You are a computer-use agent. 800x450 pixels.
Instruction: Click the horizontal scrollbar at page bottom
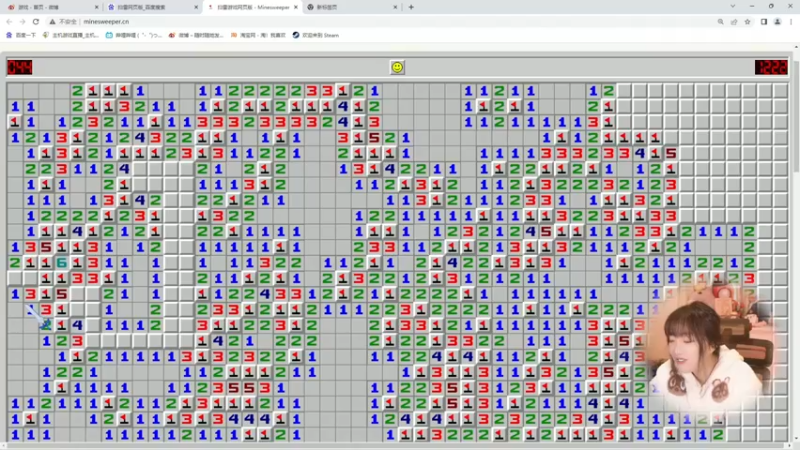point(397,445)
